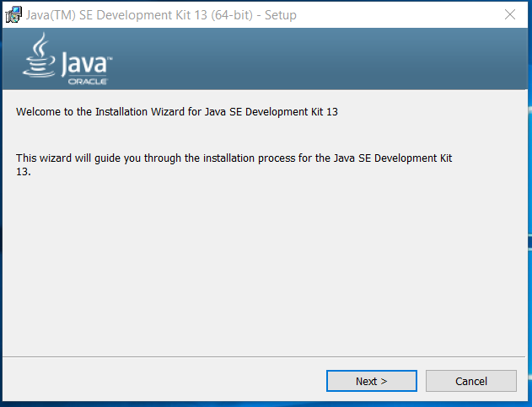Click the horizontal separator line above buttons
532x407 pixels.
(264, 356)
